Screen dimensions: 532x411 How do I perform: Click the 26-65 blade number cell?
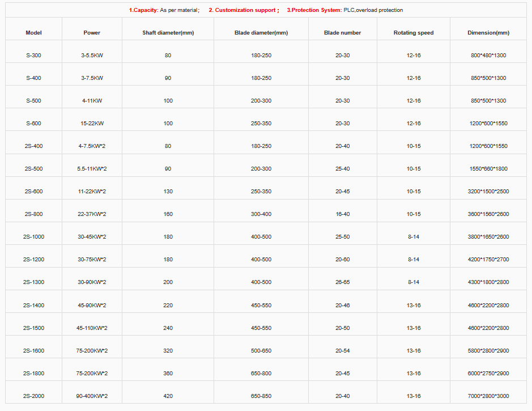pyautogui.click(x=342, y=282)
